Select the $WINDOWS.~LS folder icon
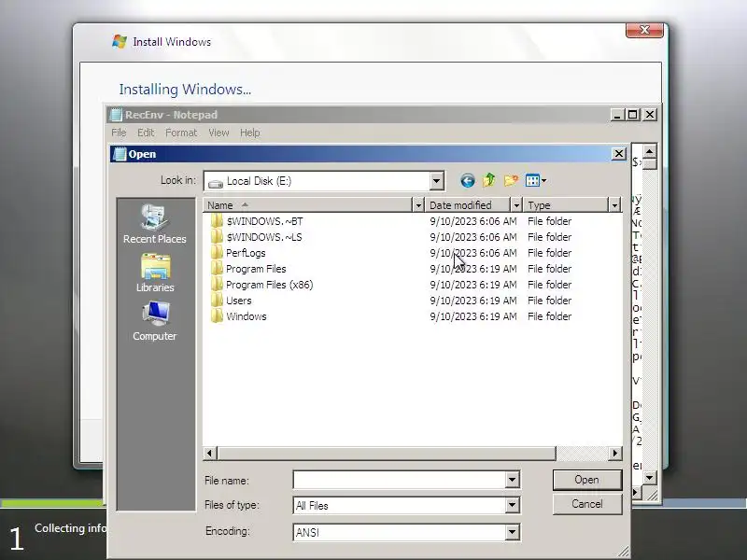The width and height of the screenshot is (747, 560). (x=217, y=237)
